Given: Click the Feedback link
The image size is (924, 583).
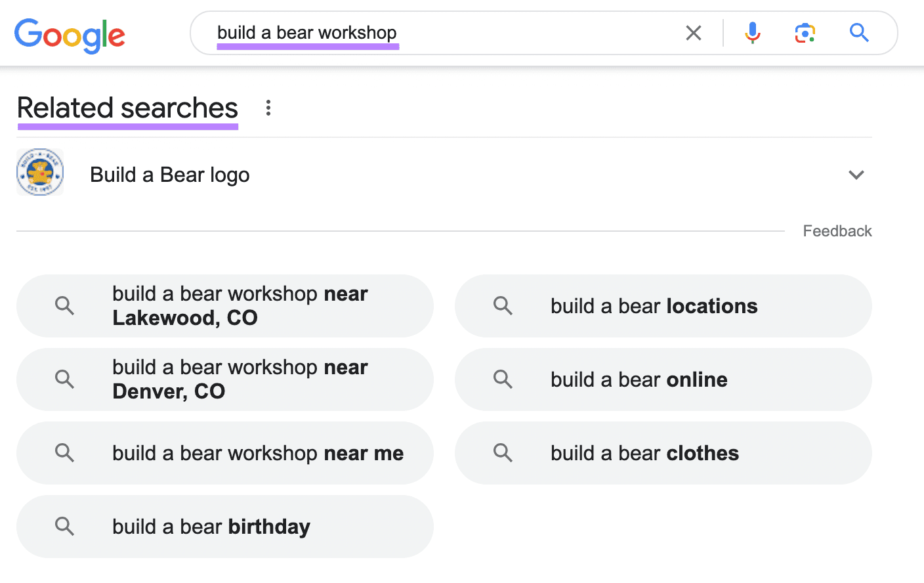Looking at the screenshot, I should 837,231.
